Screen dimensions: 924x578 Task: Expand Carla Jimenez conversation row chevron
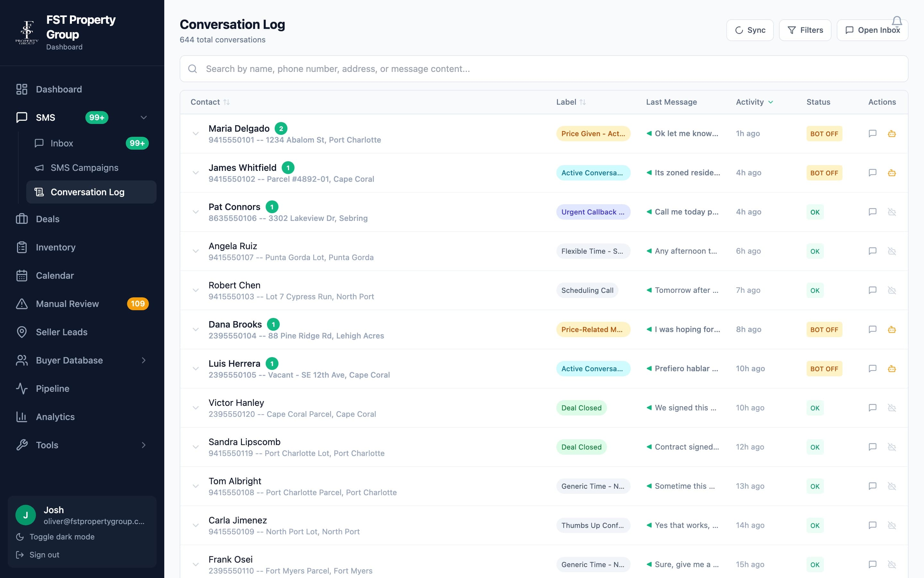(195, 525)
